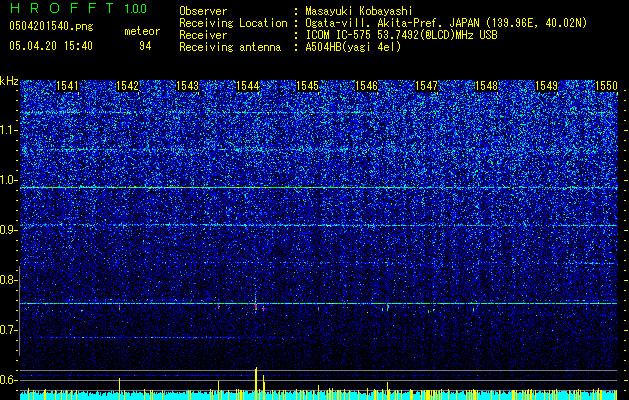Click the Observer field label
Image resolution: width=629 pixels, height=400 pixels.
pyautogui.click(x=203, y=11)
